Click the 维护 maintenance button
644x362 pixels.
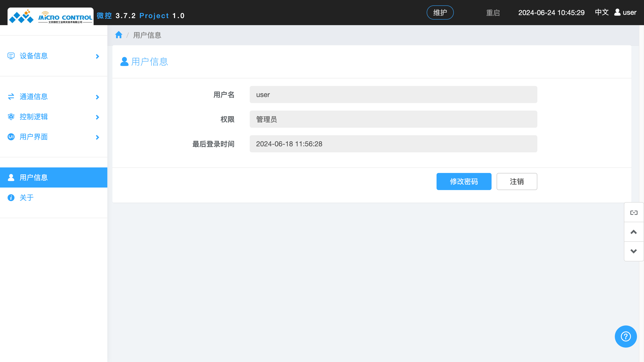pyautogui.click(x=440, y=12)
